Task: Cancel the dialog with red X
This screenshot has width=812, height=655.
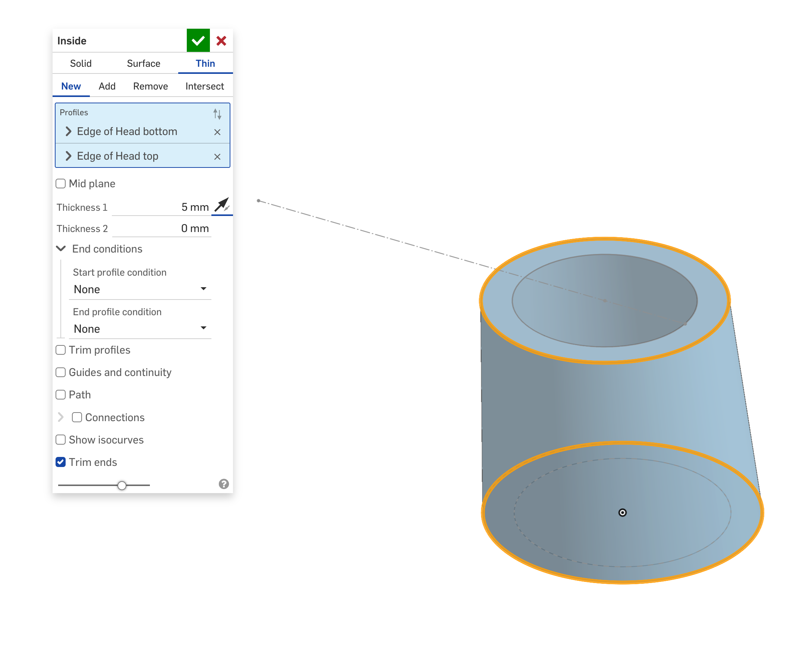Action: (x=221, y=40)
